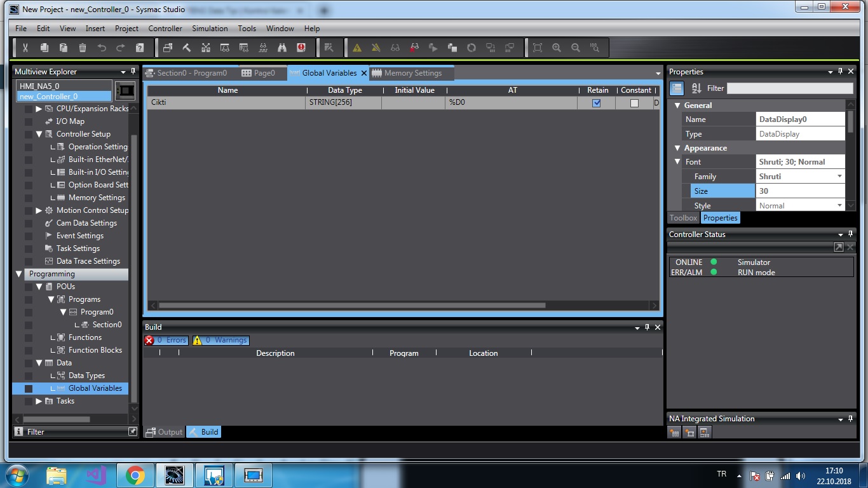Click the categorized view icon in Properties
This screenshot has height=488, width=868.
[677, 88]
